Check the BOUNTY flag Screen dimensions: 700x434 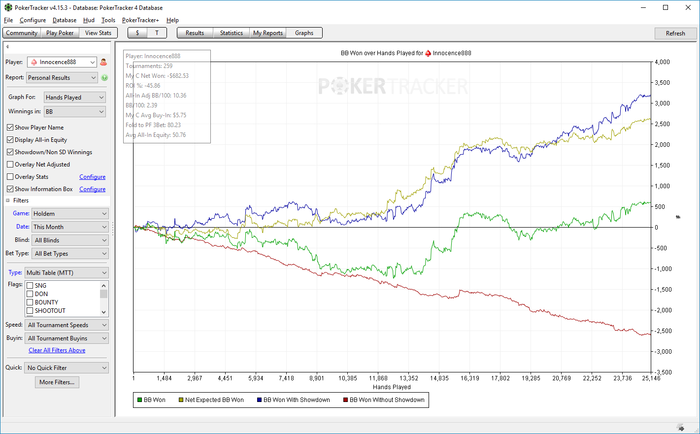pyautogui.click(x=30, y=302)
